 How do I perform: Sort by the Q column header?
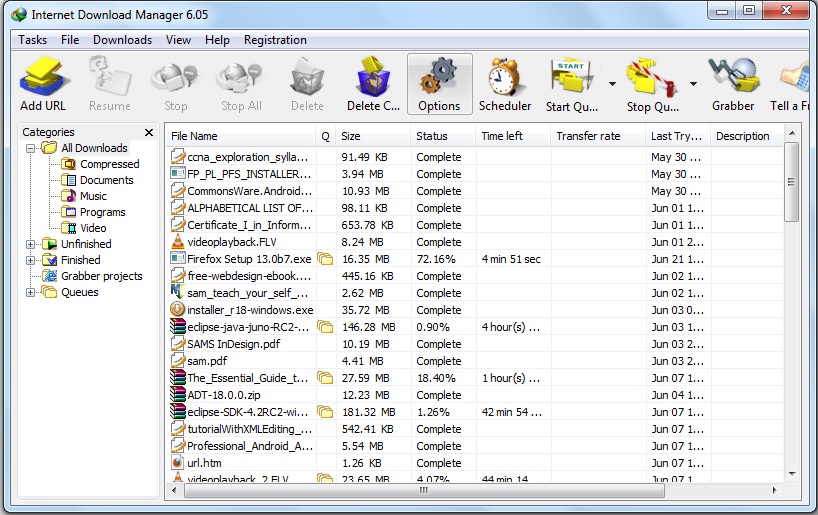[x=326, y=136]
